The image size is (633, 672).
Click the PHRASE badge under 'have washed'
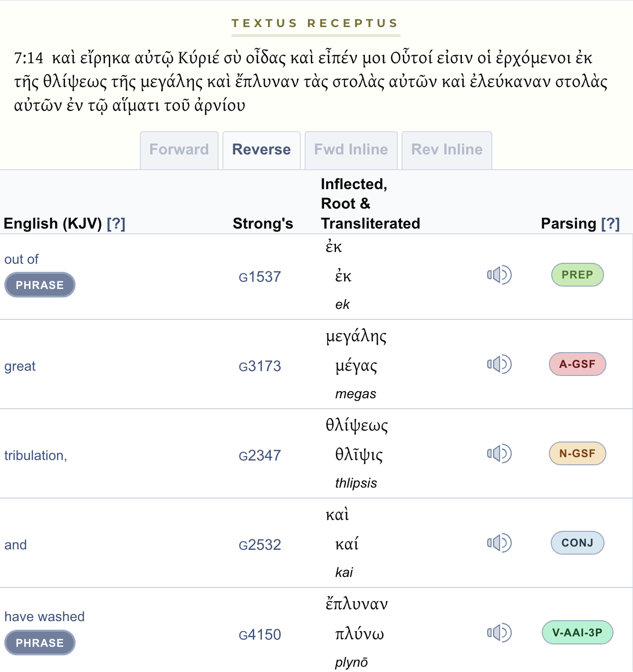tap(40, 643)
